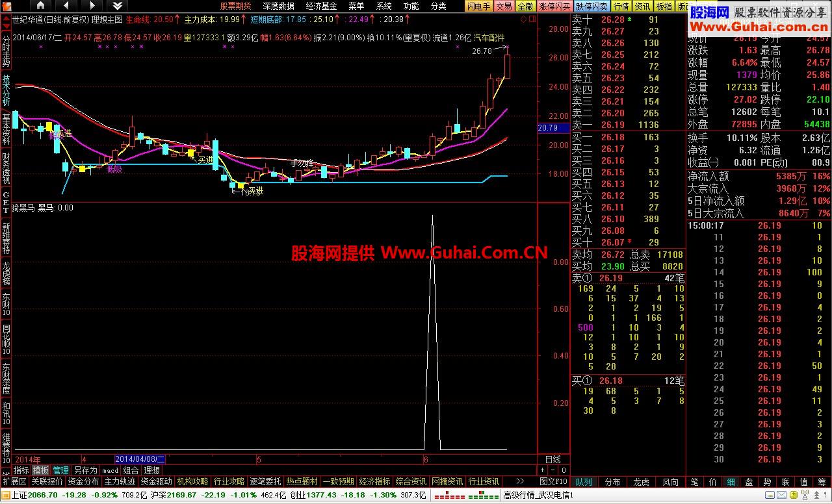Click the 涨停闪买 button
The width and height of the screenshot is (832, 504).
coord(554,6)
